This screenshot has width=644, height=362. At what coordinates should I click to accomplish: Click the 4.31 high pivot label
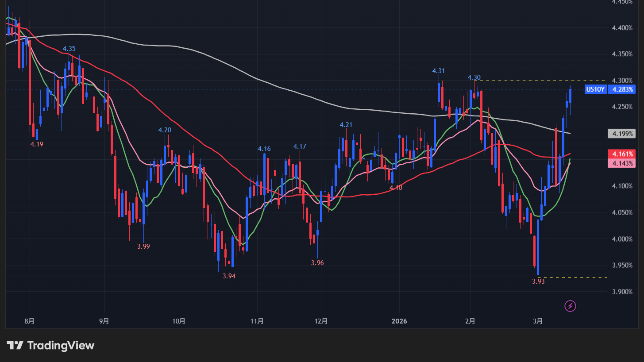pyautogui.click(x=439, y=71)
